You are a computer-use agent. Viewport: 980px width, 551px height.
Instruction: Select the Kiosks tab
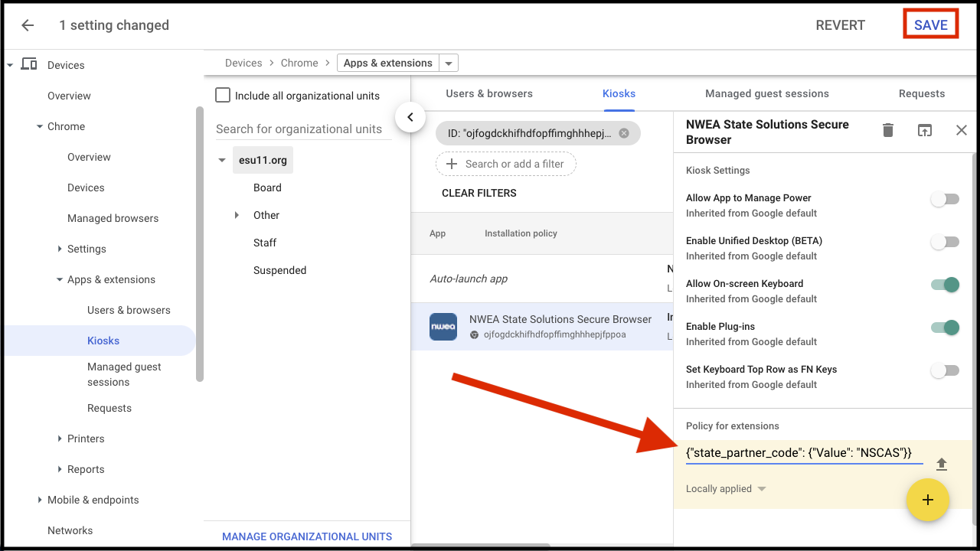pyautogui.click(x=619, y=93)
